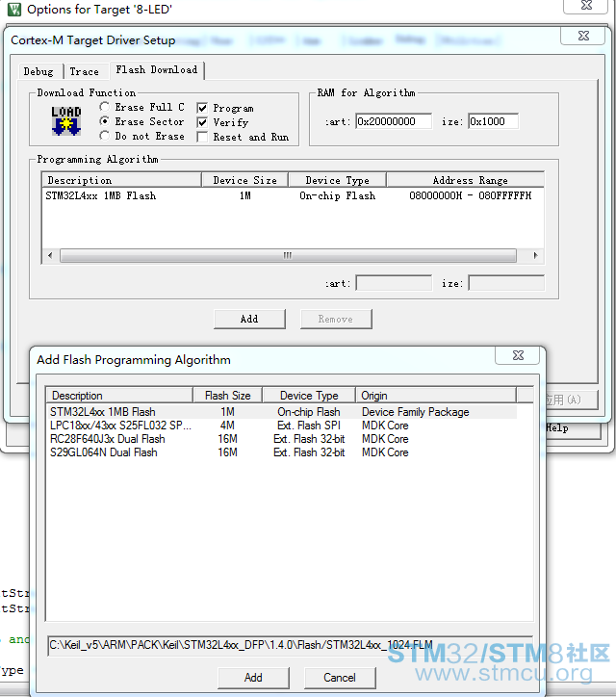616x697 pixels.
Task: Click Flash Size column header
Action: (x=227, y=395)
